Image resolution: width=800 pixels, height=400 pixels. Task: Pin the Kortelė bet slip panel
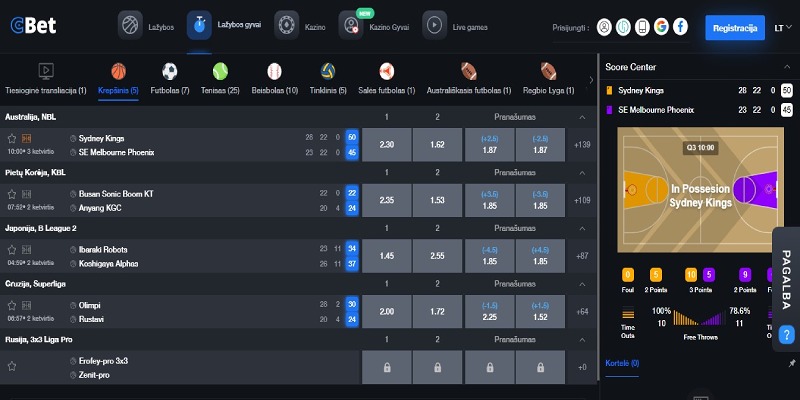pos(792,363)
